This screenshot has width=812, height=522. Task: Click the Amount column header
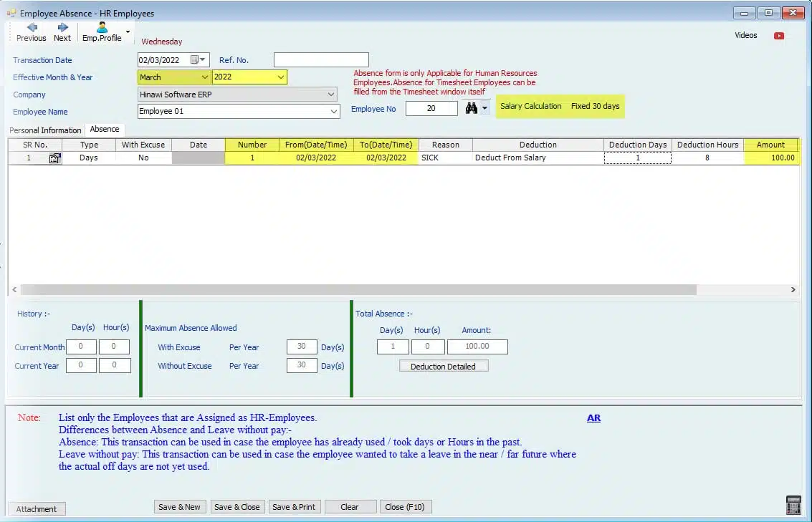click(x=770, y=145)
